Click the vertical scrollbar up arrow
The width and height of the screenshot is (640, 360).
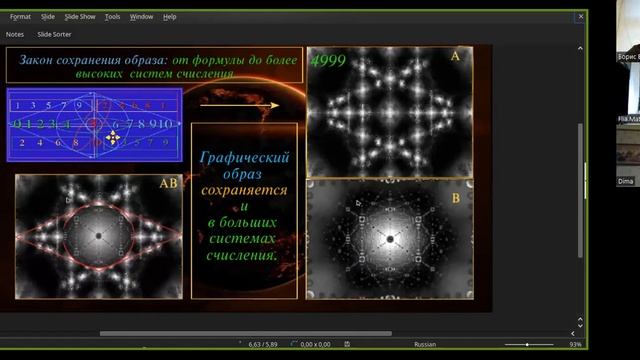[x=580, y=48]
